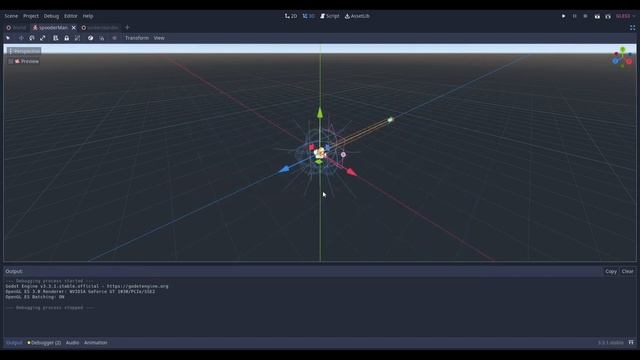Image resolution: width=640 pixels, height=360 pixels.
Task: Click the blue Z axis on navigation gizmo
Action: pyautogui.click(x=616, y=61)
